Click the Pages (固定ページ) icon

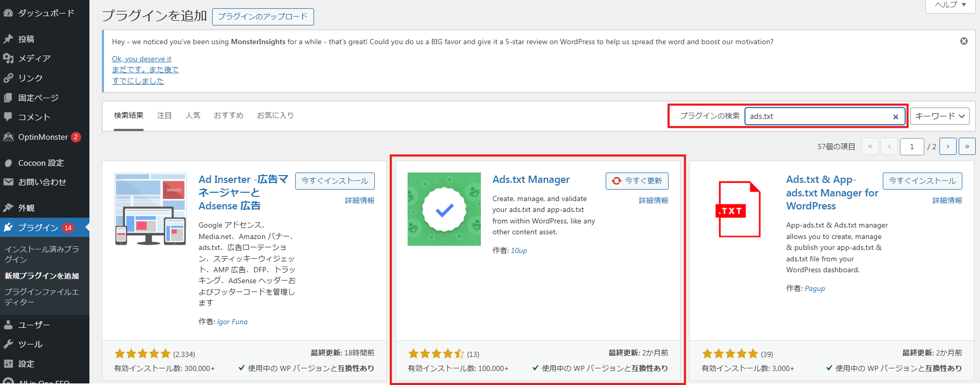[x=8, y=98]
